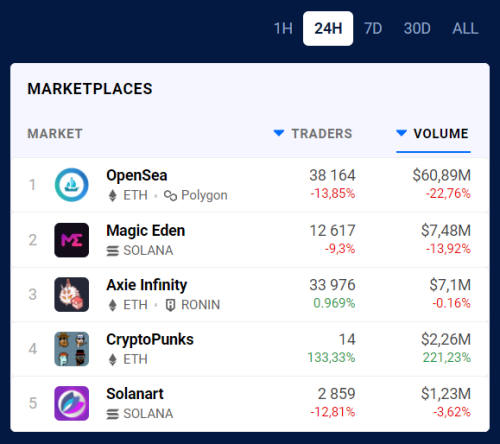Click the Polygon chain icon under OpenSea
This screenshot has height=444, width=500.
tap(170, 196)
